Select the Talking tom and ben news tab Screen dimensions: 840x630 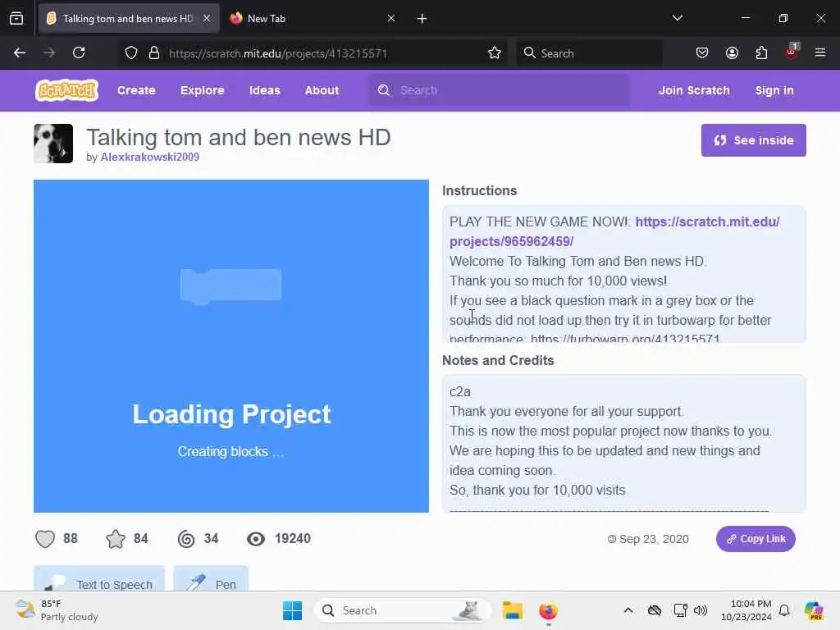click(129, 18)
